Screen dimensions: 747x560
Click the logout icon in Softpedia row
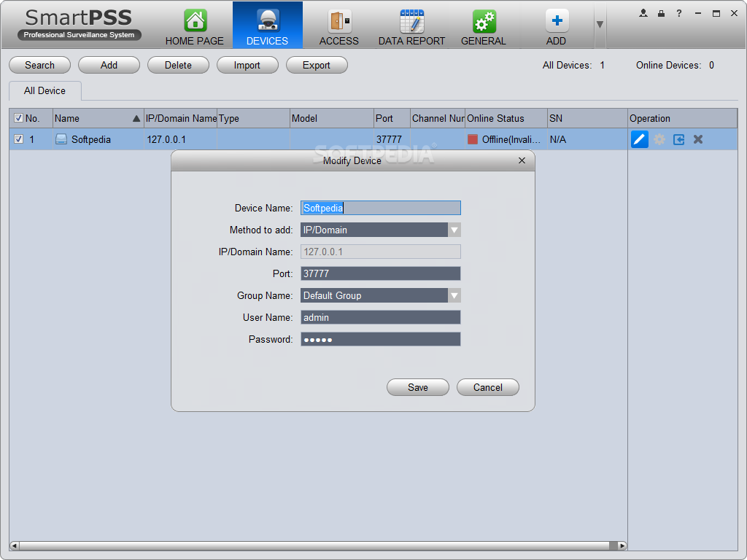(679, 139)
